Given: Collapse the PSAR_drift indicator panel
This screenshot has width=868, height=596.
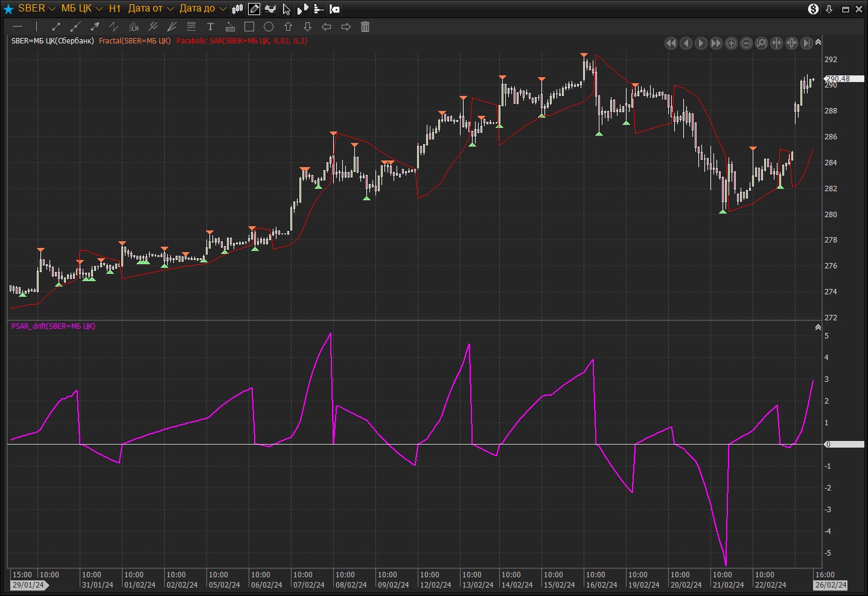Looking at the screenshot, I should click(x=818, y=327).
